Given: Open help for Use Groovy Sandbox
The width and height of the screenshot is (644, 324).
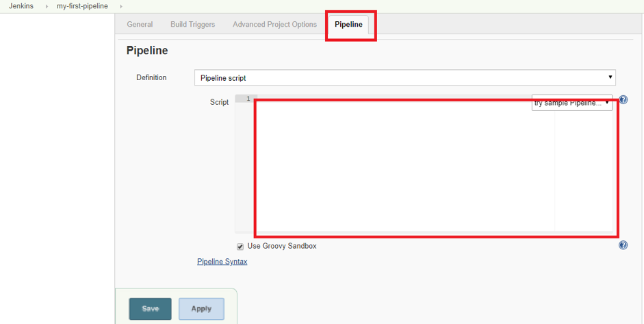Looking at the screenshot, I should (x=623, y=245).
